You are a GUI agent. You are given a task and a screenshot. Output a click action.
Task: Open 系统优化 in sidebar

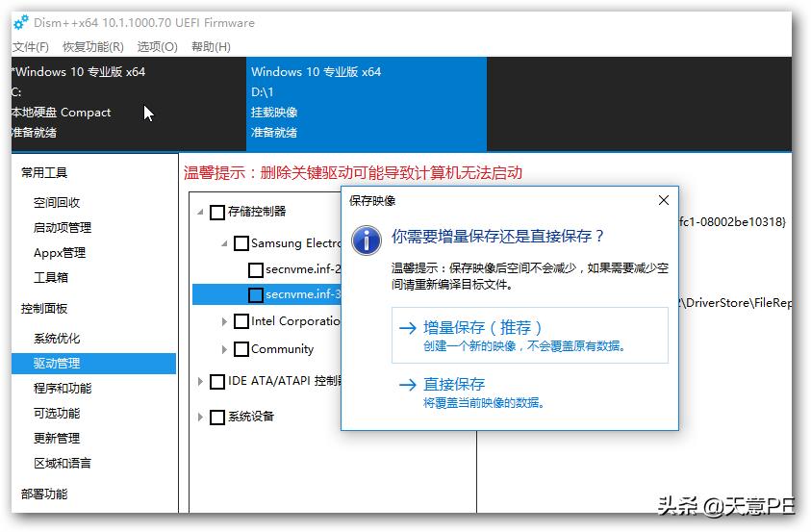point(57,339)
